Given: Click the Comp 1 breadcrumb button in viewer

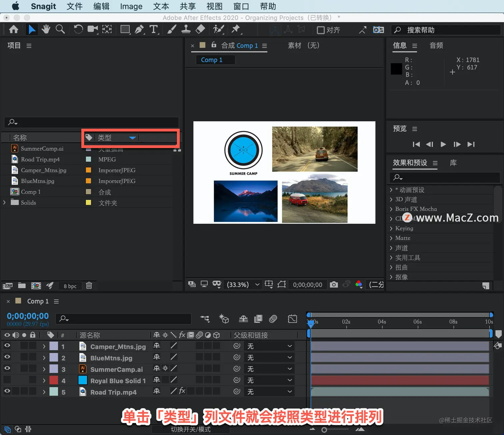Looking at the screenshot, I should click(x=215, y=60).
